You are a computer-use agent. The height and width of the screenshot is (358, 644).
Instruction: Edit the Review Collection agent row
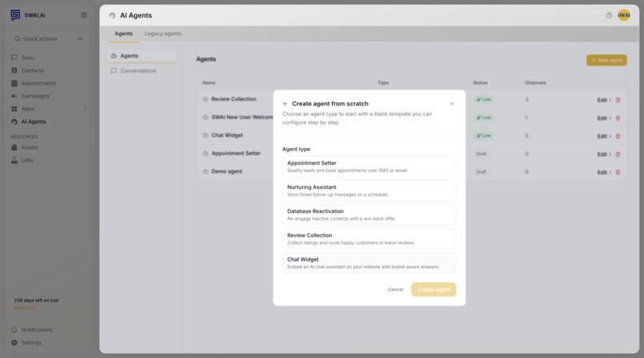point(604,100)
